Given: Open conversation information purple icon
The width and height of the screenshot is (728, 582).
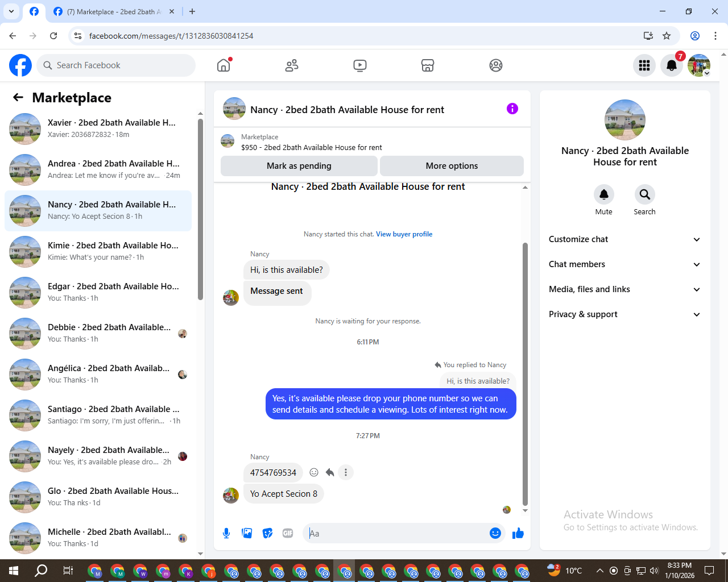Looking at the screenshot, I should pyautogui.click(x=512, y=109).
